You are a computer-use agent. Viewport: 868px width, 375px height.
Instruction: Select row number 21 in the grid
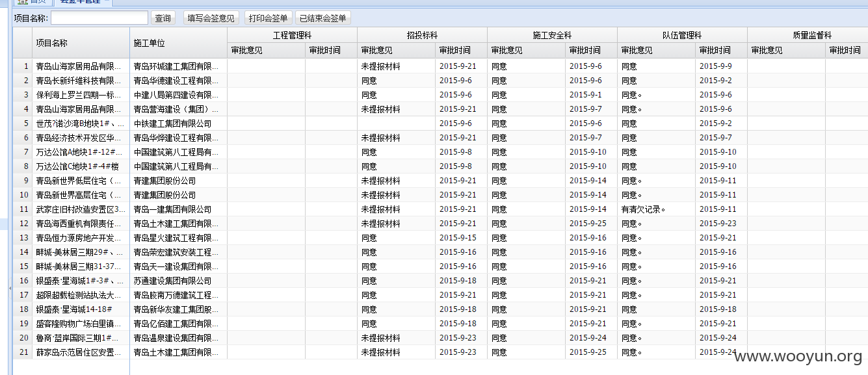(24, 352)
